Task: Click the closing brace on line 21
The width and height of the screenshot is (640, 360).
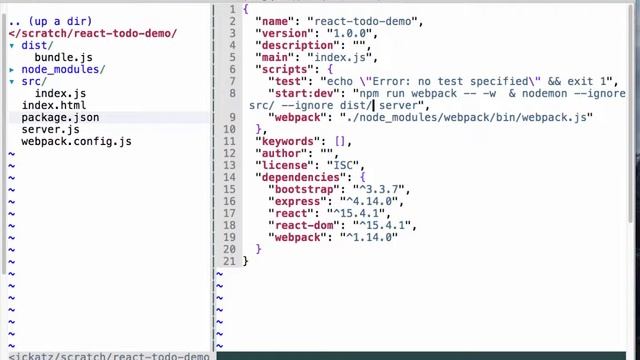Action: point(245,262)
